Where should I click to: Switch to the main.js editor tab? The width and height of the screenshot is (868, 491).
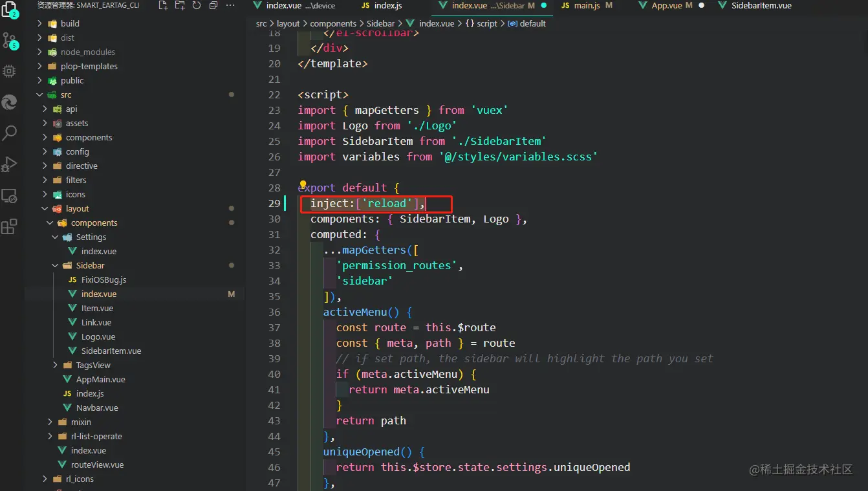[587, 5]
